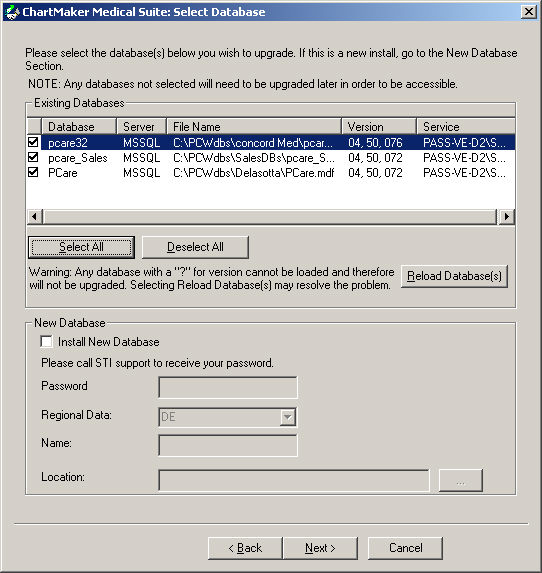Click the right scroll arrow of database list
The image size is (542, 573).
click(x=507, y=216)
